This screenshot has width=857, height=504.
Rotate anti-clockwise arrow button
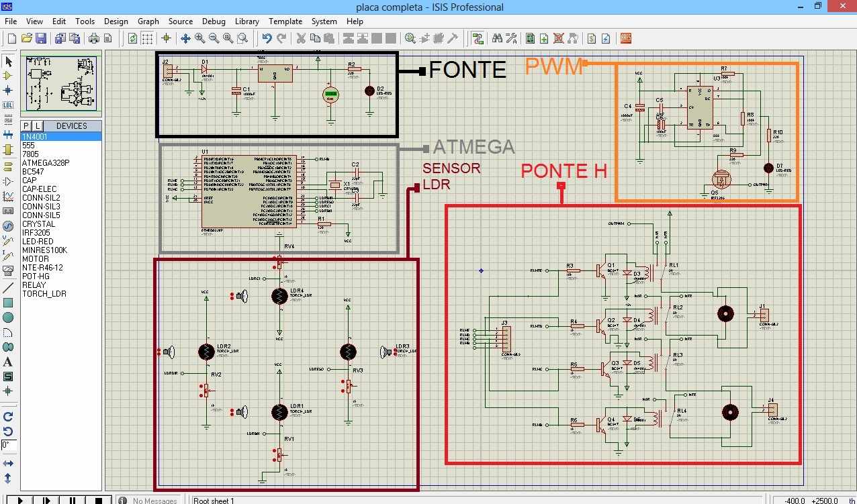click(x=8, y=432)
